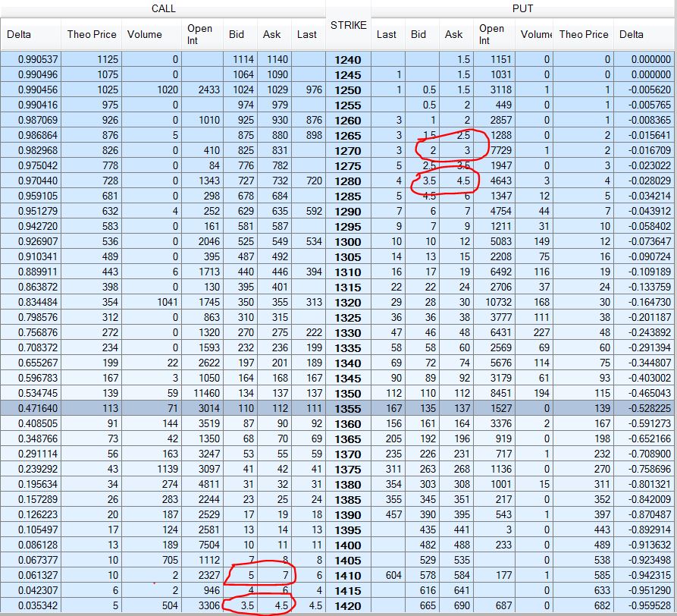
Task: Select strike 1300 cell
Action: click(x=348, y=242)
